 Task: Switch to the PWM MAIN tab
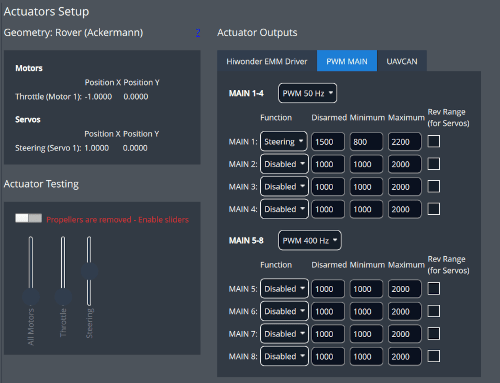347,61
